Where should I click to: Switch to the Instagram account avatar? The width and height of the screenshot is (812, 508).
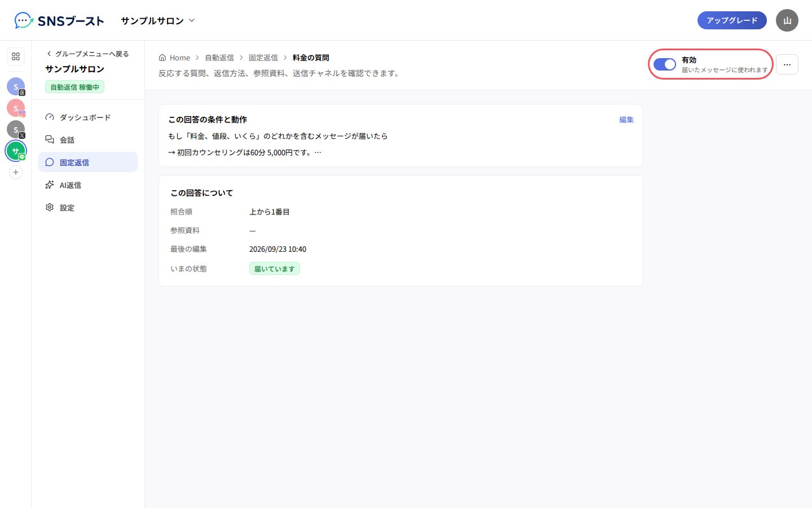click(x=16, y=108)
